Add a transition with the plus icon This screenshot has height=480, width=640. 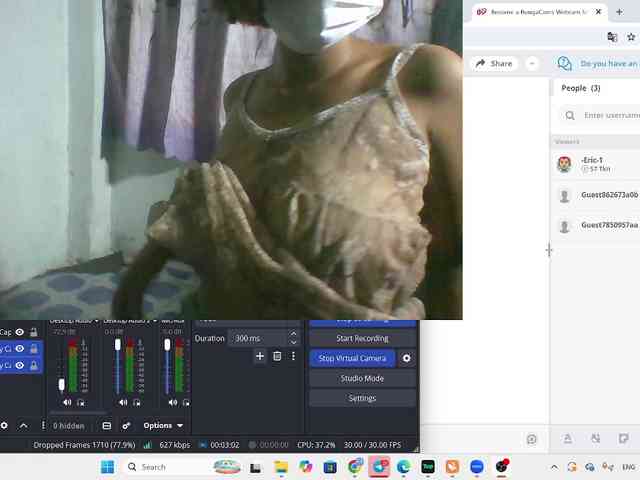(x=260, y=356)
